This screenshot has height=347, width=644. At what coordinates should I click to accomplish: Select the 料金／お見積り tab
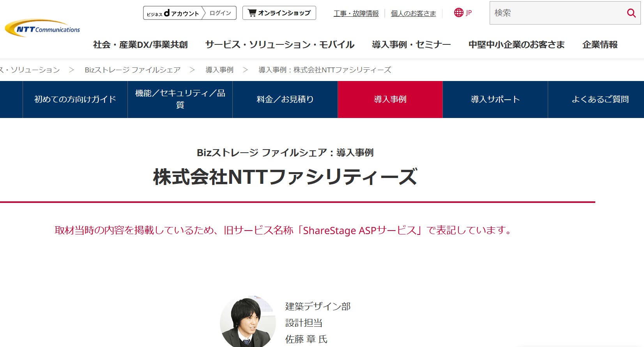[x=285, y=99]
